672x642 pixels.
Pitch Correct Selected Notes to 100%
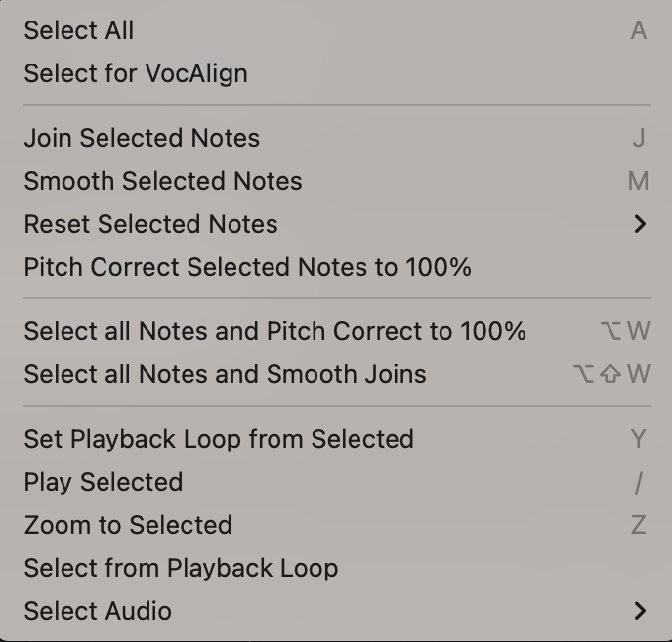point(247,267)
